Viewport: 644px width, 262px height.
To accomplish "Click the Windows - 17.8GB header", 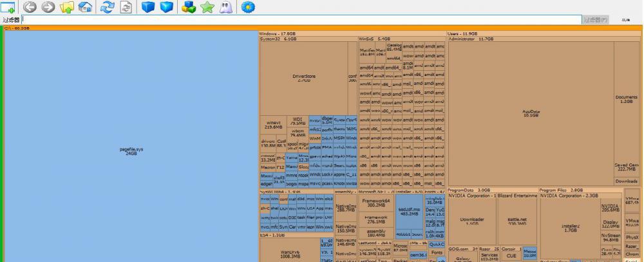I will click(352, 33).
